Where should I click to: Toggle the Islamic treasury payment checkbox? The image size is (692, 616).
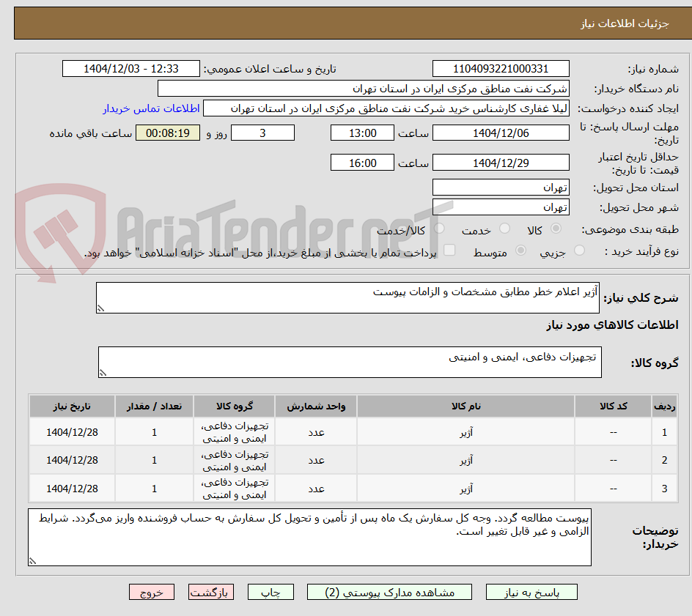[449, 250]
